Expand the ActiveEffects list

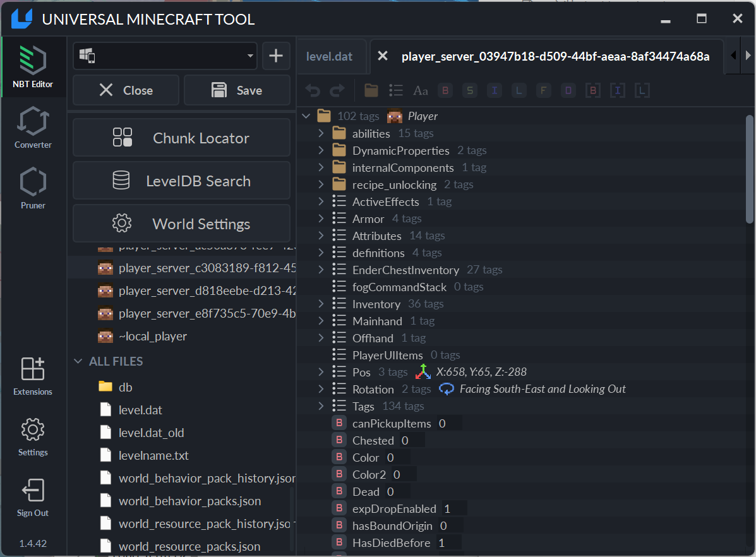click(x=321, y=201)
